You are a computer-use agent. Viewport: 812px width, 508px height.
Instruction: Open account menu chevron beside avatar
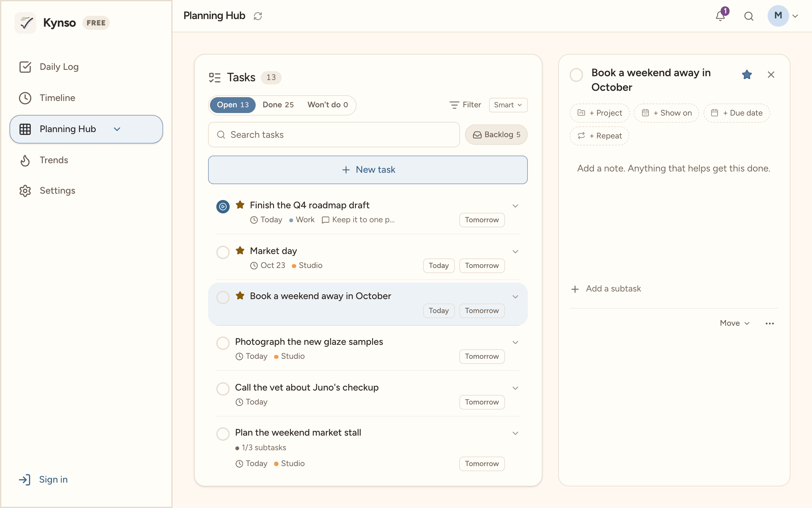click(795, 16)
